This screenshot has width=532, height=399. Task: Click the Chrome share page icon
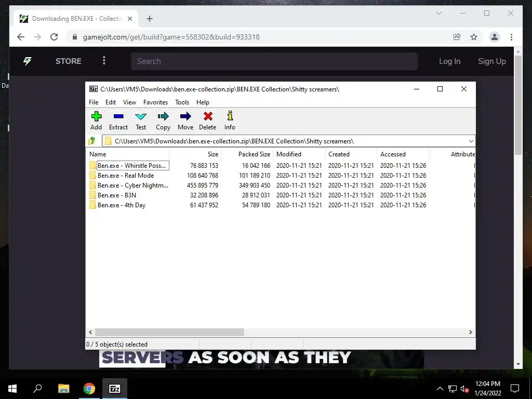coord(457,37)
